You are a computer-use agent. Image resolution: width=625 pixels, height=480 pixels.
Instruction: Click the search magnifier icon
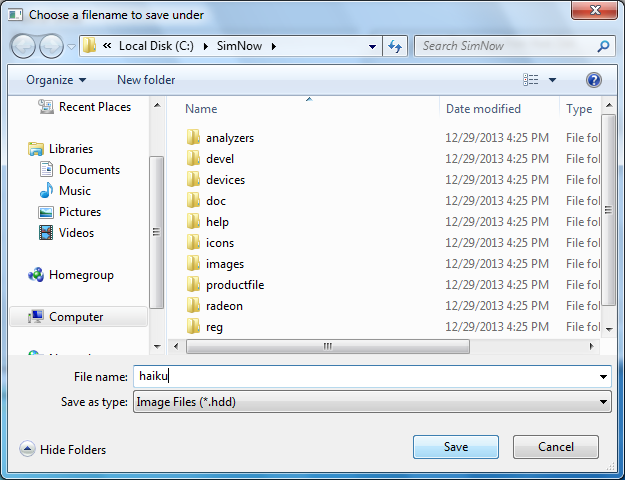point(603,46)
